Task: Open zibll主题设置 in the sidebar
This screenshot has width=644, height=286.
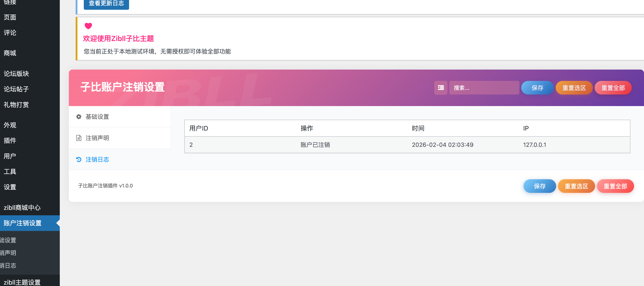Action: coord(22,282)
